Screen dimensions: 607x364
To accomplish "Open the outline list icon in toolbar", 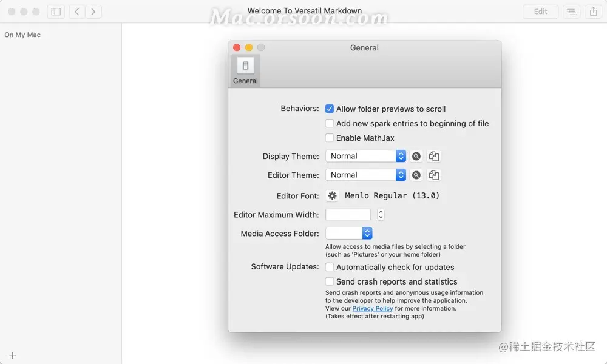I will click(571, 12).
